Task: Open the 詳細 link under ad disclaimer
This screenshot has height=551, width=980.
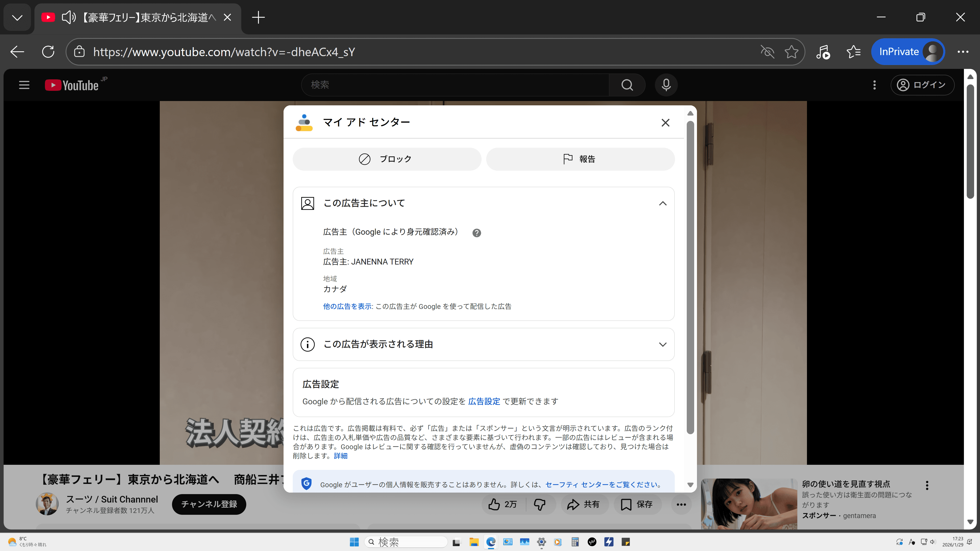Action: coord(340,456)
